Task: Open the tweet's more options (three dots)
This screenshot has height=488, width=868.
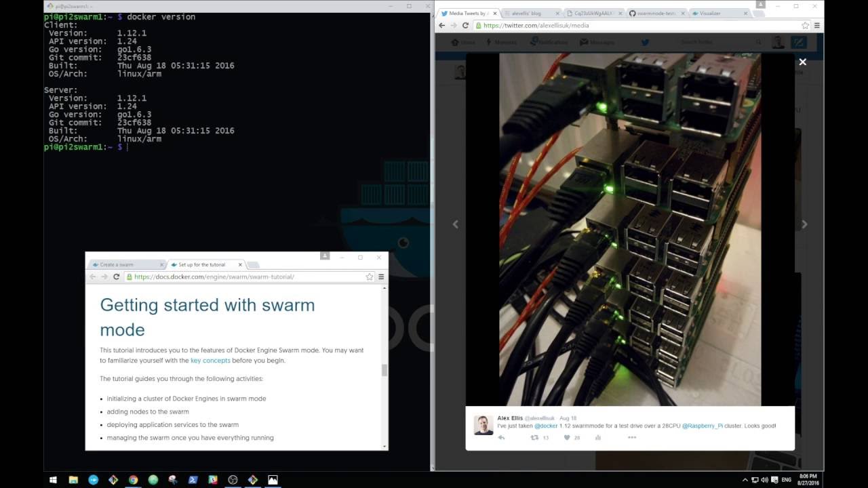Action: (632, 438)
